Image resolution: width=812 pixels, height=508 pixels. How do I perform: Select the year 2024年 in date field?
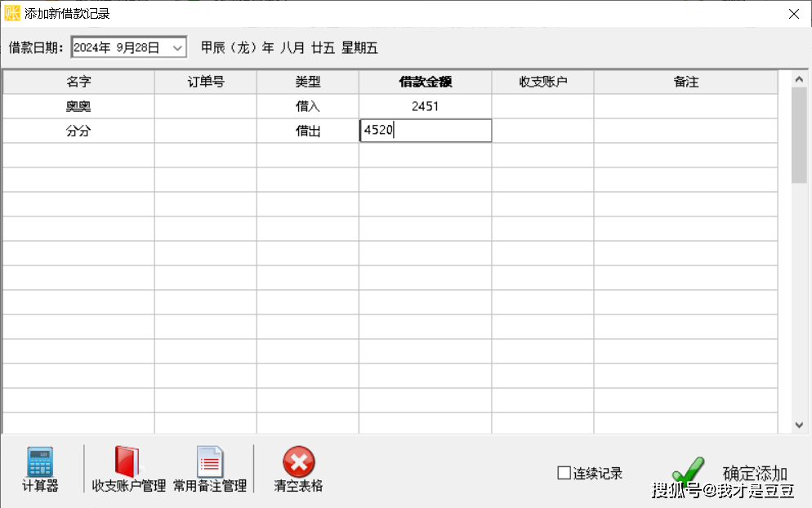point(92,47)
